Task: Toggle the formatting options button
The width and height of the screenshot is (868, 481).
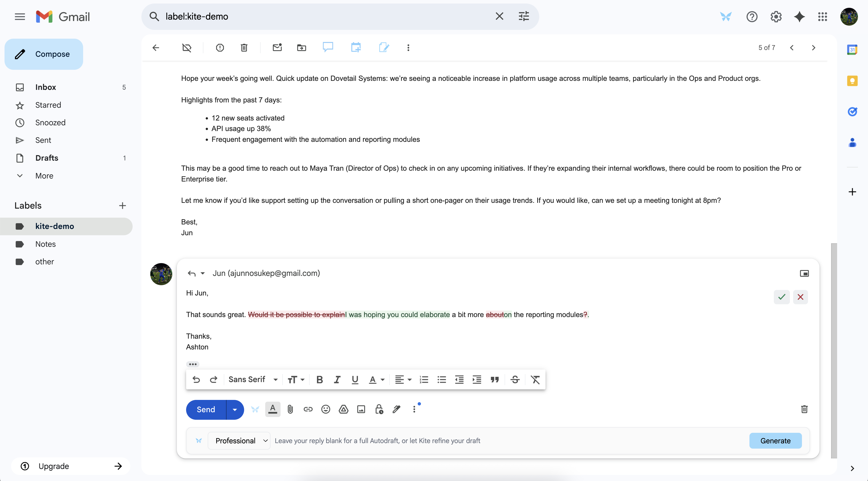Action: [273, 409]
